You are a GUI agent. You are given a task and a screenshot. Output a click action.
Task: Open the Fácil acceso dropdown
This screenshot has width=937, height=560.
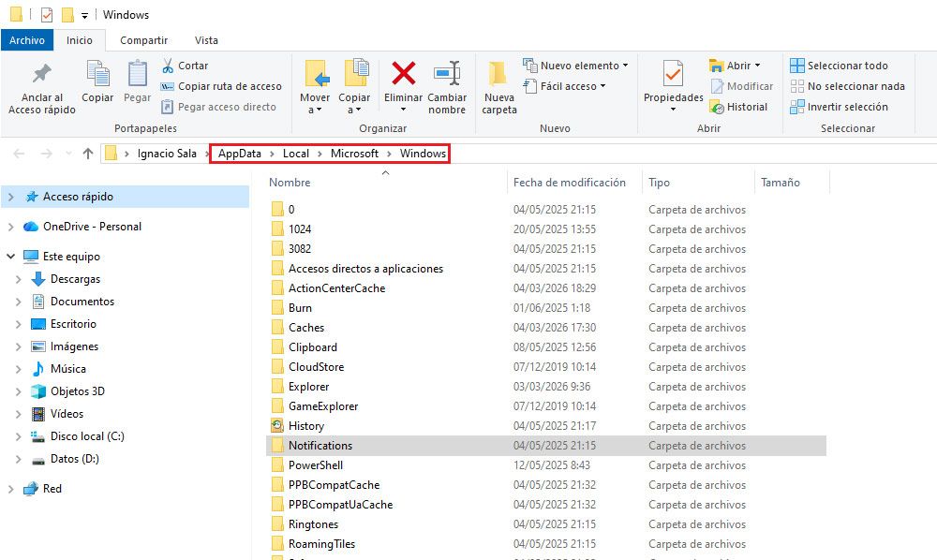[565, 86]
